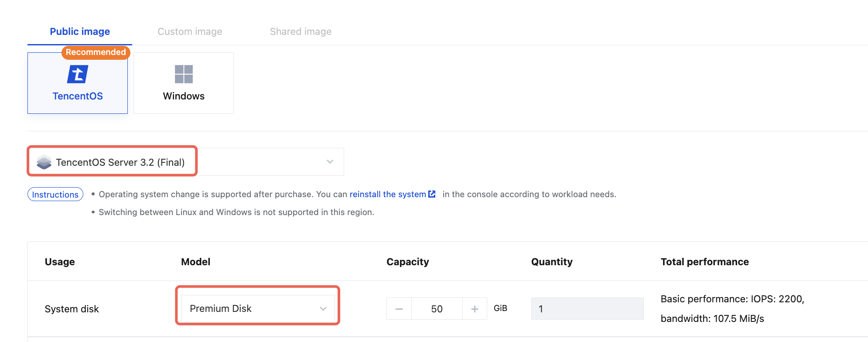Screen dimensions: 868x342
Task: Increase capacity with the plus icon
Action: click(475, 309)
